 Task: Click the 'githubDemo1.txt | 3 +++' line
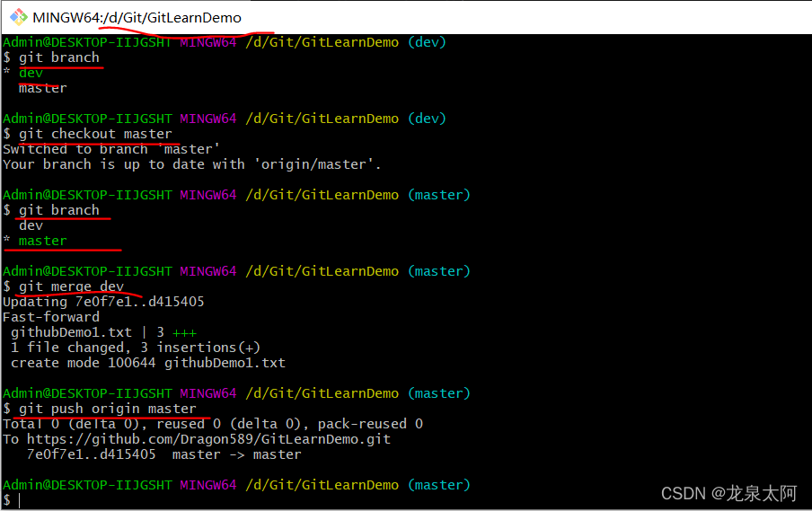click(103, 332)
